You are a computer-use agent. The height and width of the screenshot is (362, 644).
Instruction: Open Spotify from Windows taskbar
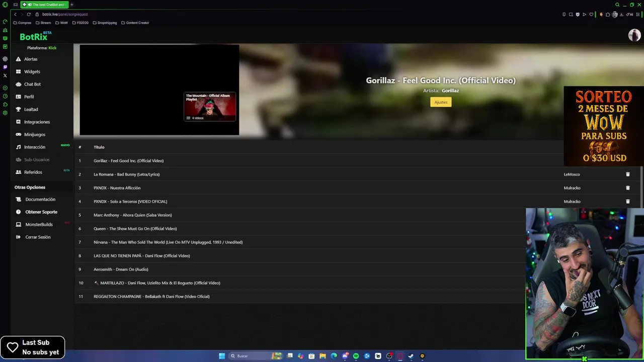point(356,356)
